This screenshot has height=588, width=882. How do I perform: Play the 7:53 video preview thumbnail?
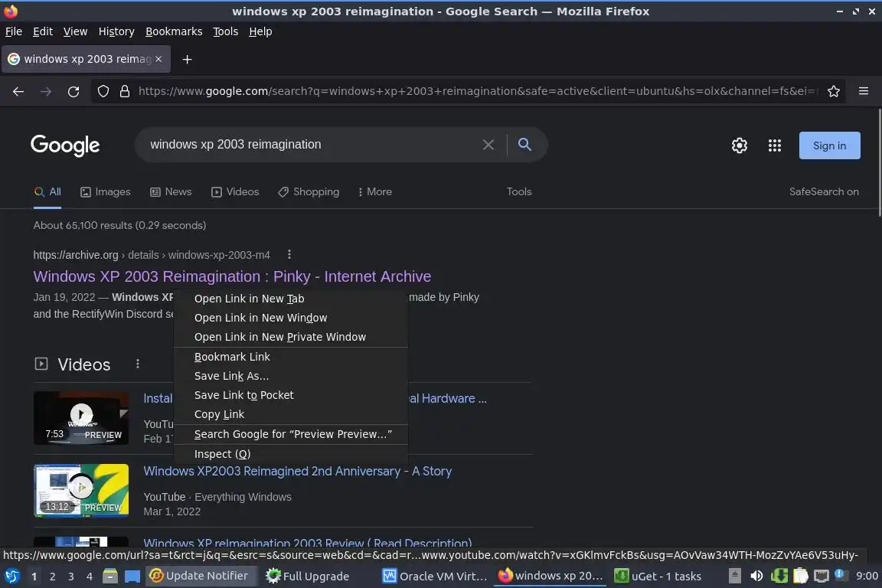(82, 417)
